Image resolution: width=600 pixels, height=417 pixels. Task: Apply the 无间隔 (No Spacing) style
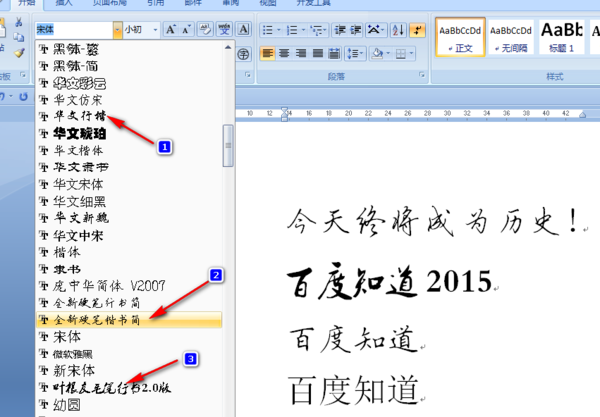point(511,37)
